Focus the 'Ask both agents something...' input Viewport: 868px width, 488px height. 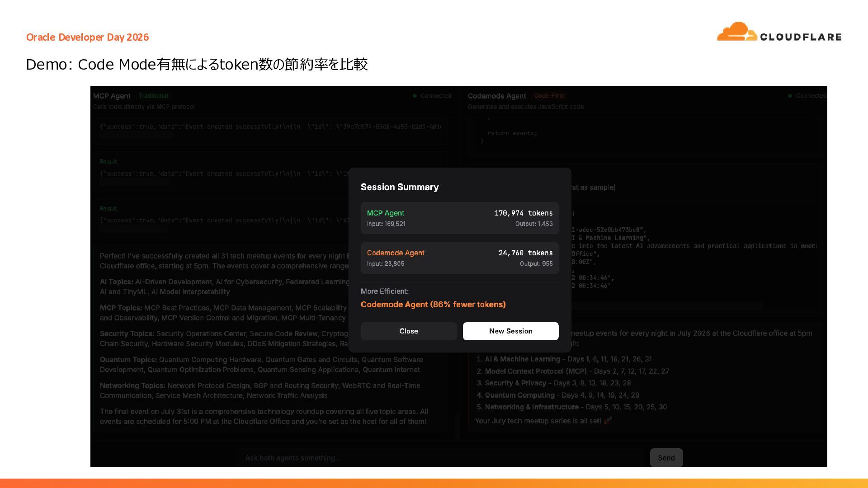point(441,458)
